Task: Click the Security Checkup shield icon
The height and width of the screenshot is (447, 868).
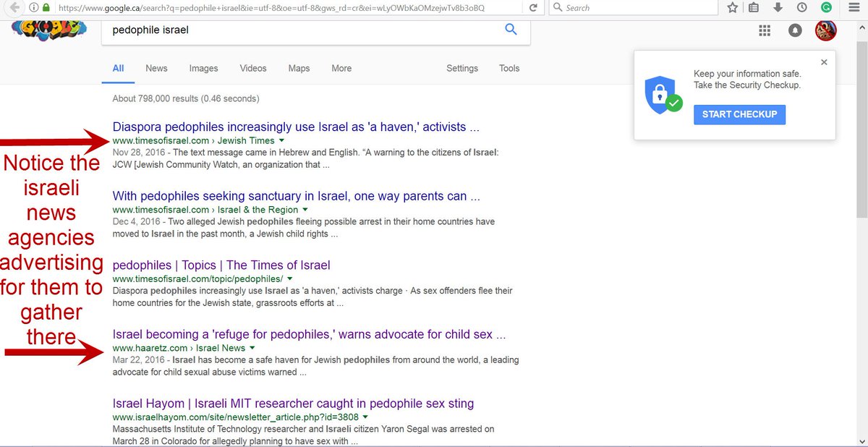Action: [663, 95]
